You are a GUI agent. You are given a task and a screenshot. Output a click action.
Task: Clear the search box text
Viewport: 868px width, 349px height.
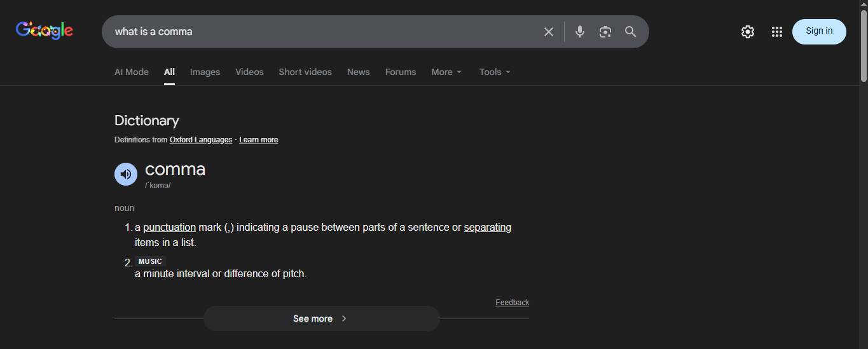[x=548, y=32]
